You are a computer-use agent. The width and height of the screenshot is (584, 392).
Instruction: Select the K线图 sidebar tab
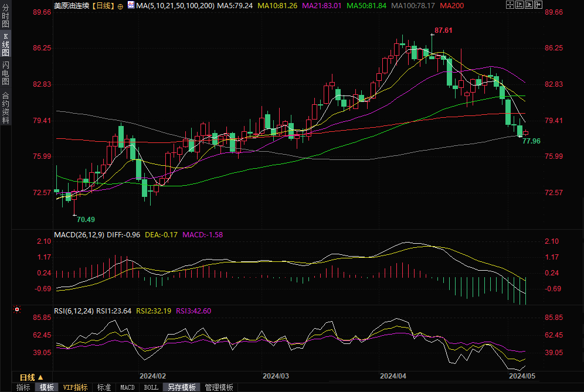point(6,45)
